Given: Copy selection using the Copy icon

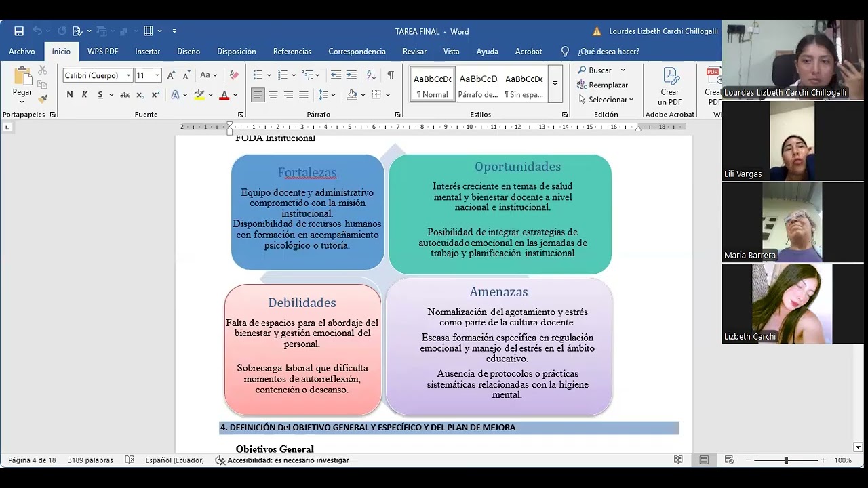Looking at the screenshot, I should [43, 85].
